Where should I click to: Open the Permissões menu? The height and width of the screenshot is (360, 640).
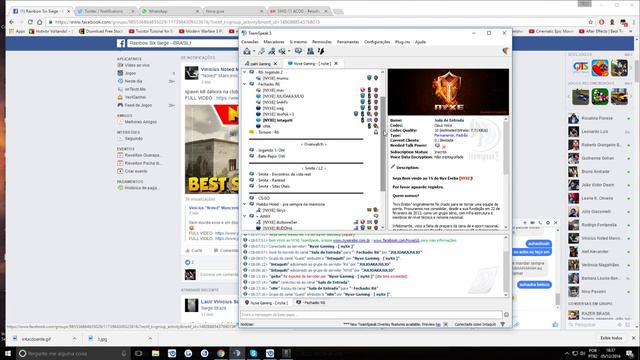322,42
